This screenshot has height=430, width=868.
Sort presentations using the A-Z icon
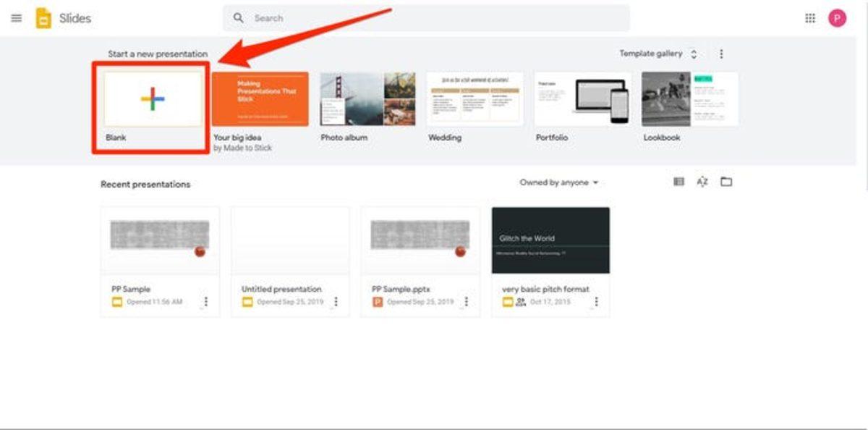pos(701,182)
